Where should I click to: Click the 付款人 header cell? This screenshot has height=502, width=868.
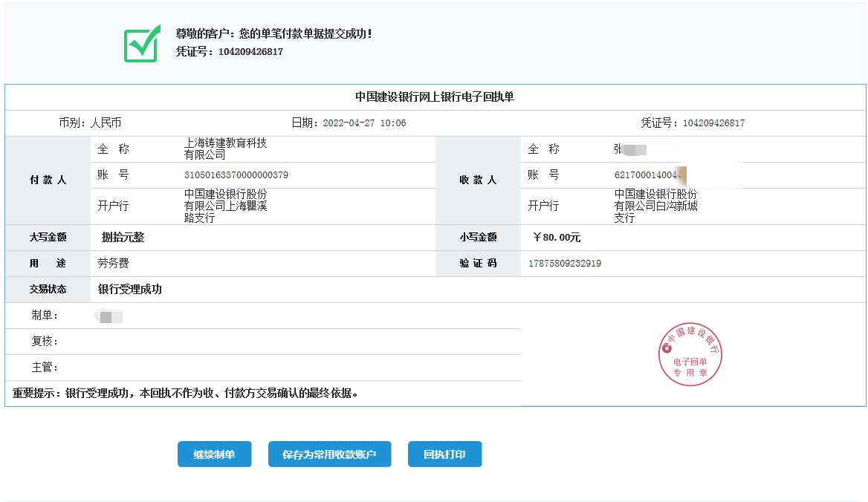[48, 180]
